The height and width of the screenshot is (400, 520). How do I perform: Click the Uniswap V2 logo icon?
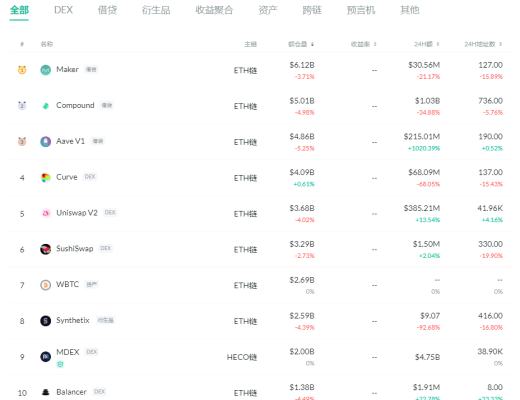point(46,213)
